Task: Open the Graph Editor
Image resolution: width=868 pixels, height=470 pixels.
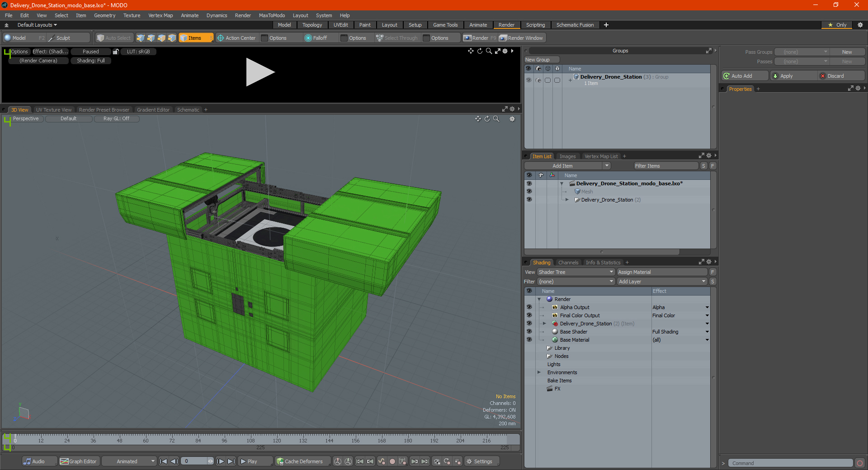Action: pos(78,461)
